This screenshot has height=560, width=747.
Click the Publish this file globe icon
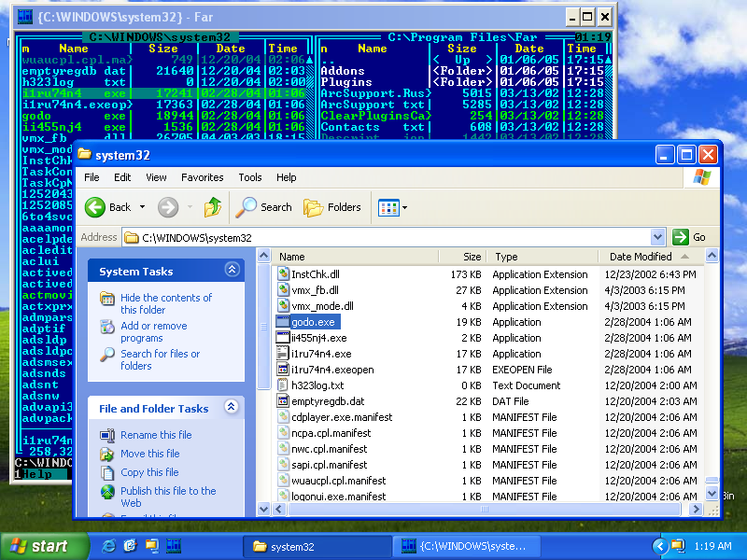(x=107, y=492)
